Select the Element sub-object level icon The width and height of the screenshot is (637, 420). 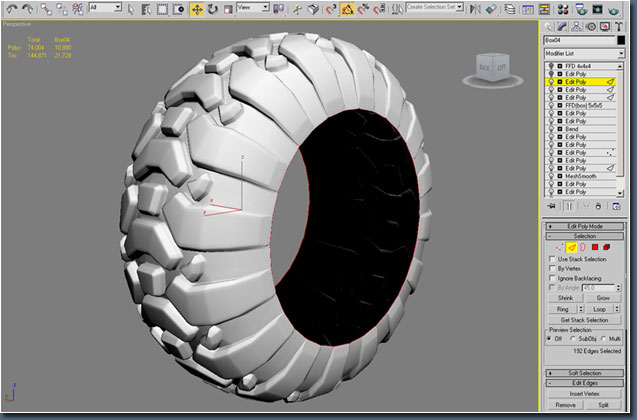[x=607, y=247]
